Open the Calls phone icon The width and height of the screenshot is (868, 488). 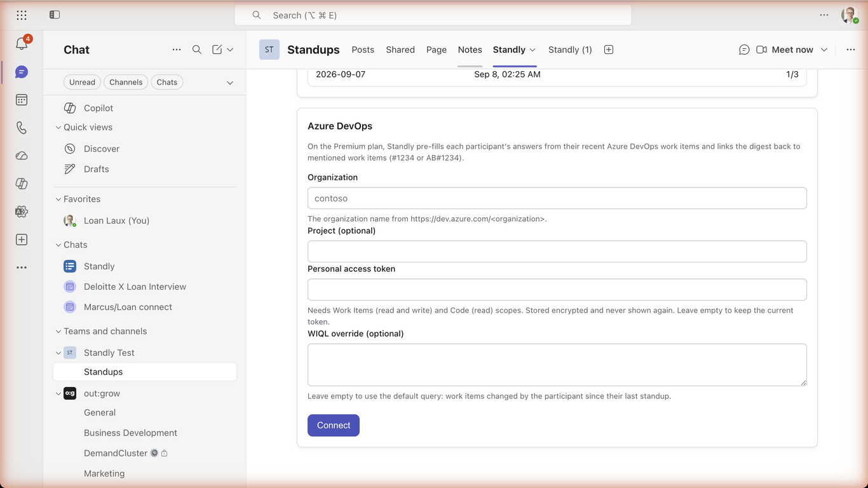pyautogui.click(x=22, y=128)
